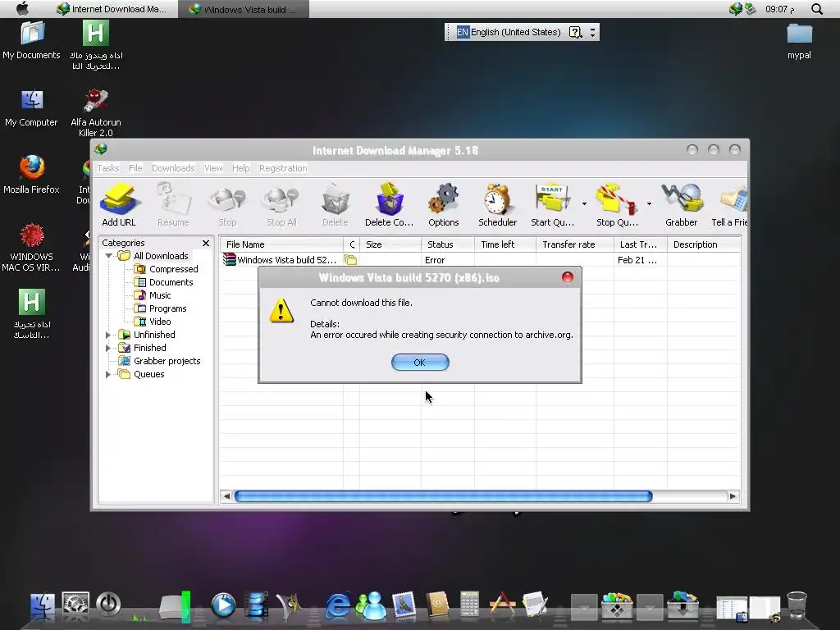Select the Video category
Image resolution: width=840 pixels, height=630 pixels.
153,322
